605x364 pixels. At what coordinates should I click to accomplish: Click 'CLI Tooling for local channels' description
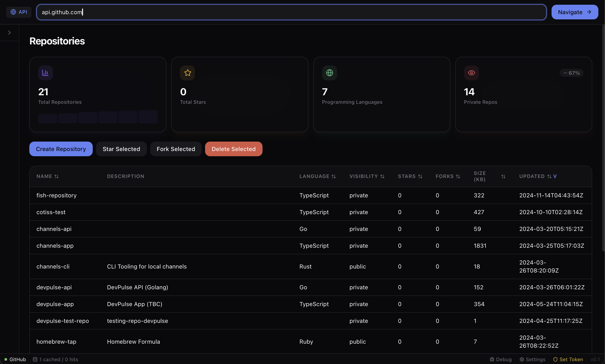pyautogui.click(x=147, y=267)
